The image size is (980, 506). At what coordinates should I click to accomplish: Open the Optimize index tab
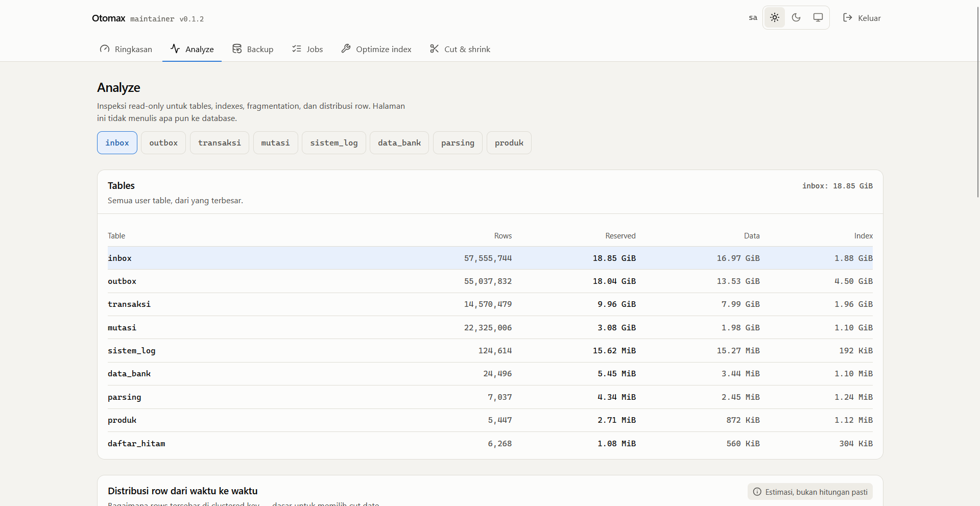(x=376, y=49)
